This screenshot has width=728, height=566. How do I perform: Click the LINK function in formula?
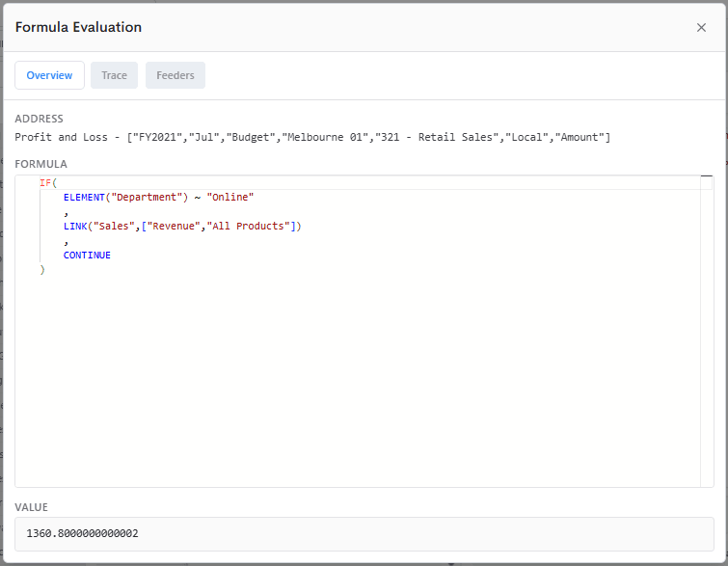75,227
